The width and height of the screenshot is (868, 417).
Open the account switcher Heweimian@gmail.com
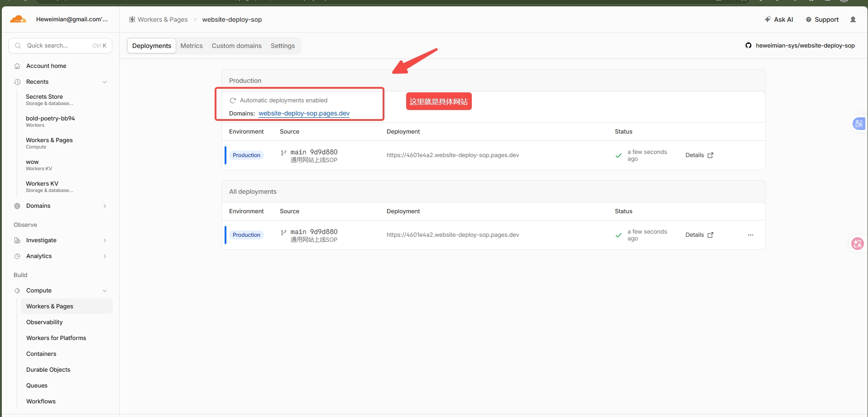pos(72,19)
